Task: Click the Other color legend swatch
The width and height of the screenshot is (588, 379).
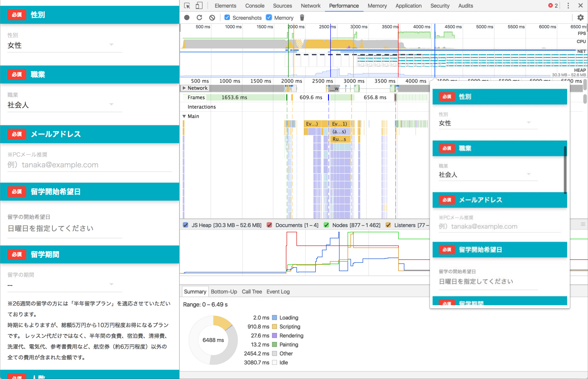Action: [x=274, y=354]
